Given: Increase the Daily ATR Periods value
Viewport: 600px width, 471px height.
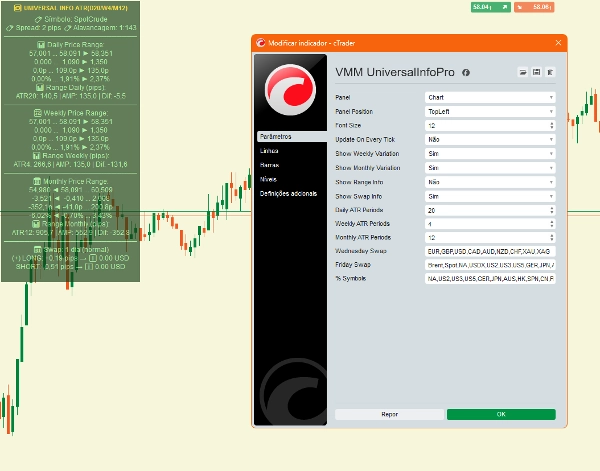Looking at the screenshot, I should pyautogui.click(x=551, y=208).
